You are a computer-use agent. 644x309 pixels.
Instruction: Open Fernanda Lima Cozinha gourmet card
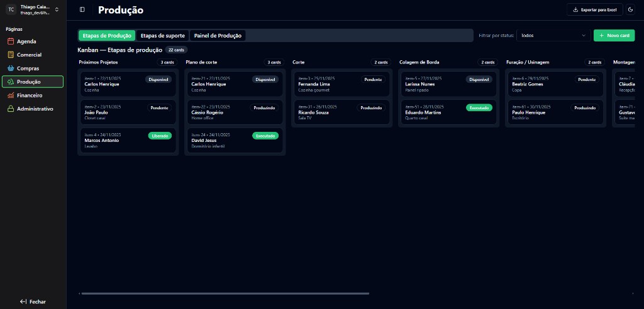pos(341,84)
